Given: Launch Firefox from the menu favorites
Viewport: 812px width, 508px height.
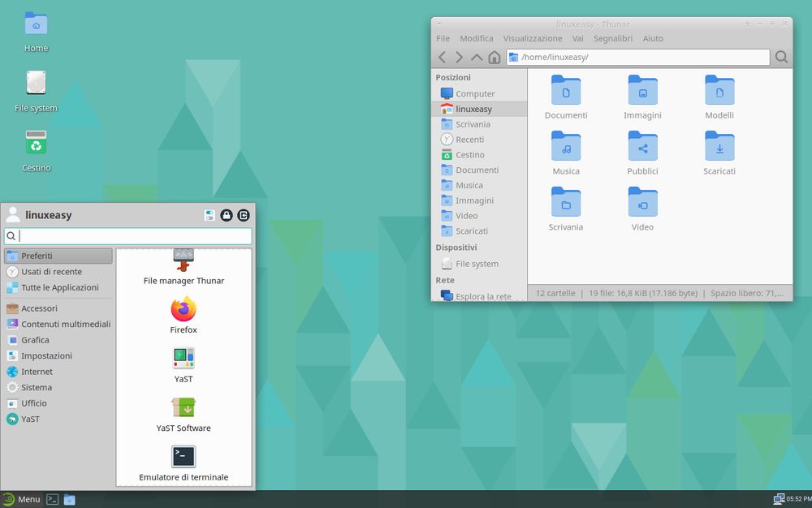Looking at the screenshot, I should (184, 315).
